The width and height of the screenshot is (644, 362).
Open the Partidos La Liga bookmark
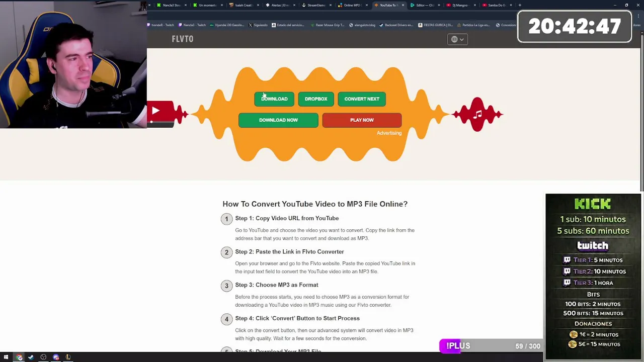tap(473, 25)
